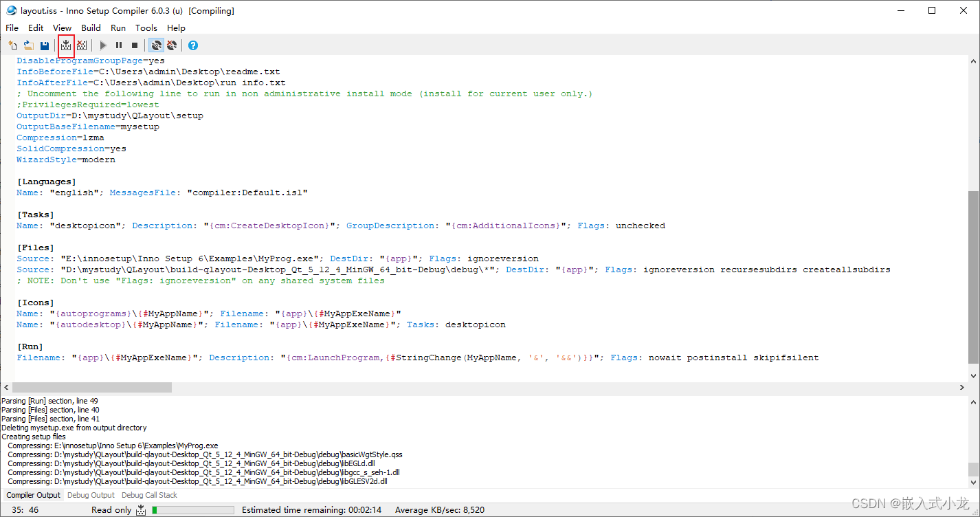
Task: Open the Run menu
Action: (118, 28)
